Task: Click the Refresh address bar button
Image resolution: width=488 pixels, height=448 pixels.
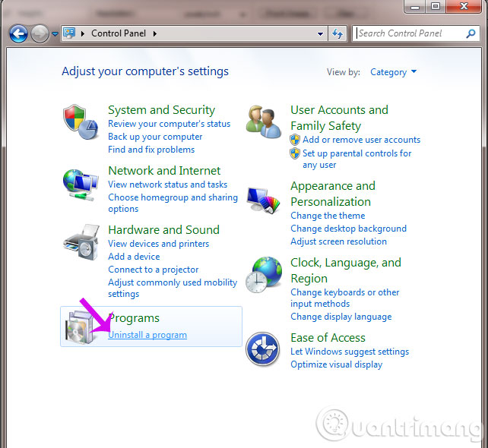Action: pyautogui.click(x=337, y=33)
